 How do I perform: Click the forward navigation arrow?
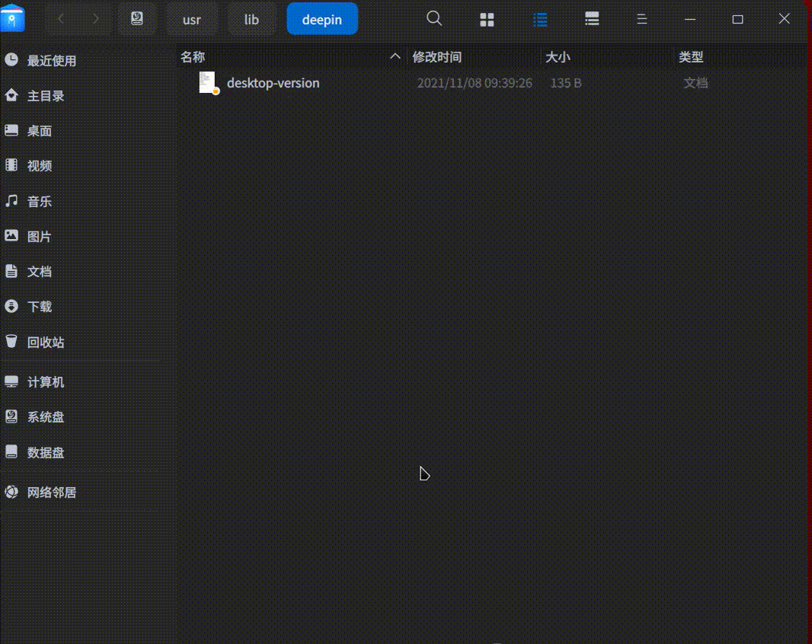point(95,18)
